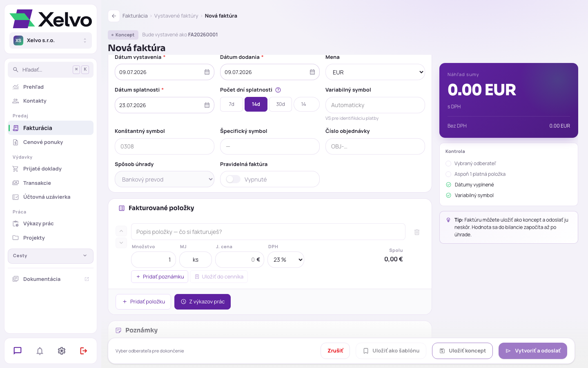Open notifications bell icon
588x368 pixels.
(x=40, y=351)
